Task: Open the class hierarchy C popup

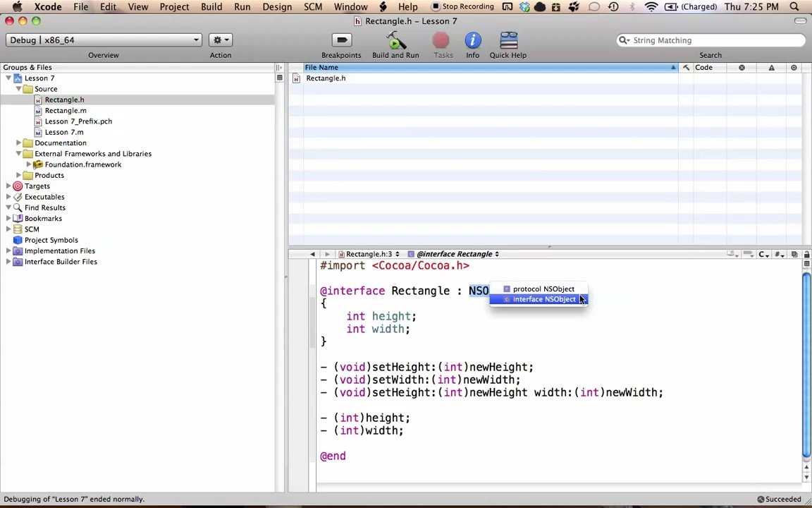Action: pyautogui.click(x=764, y=254)
